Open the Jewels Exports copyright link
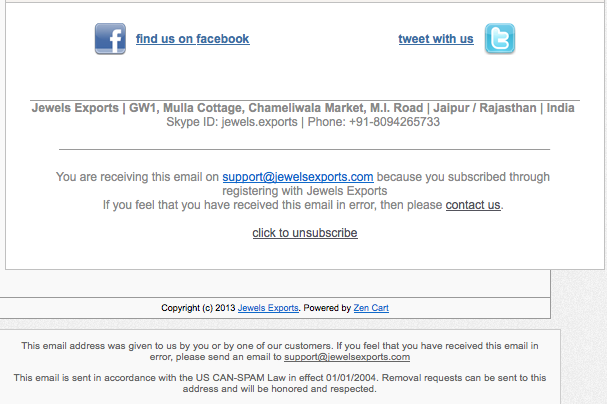Screen dimensions: 607x404 (x=268, y=308)
